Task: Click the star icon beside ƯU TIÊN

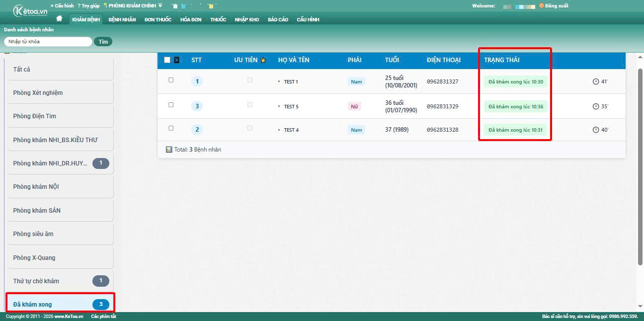Action: click(x=263, y=60)
